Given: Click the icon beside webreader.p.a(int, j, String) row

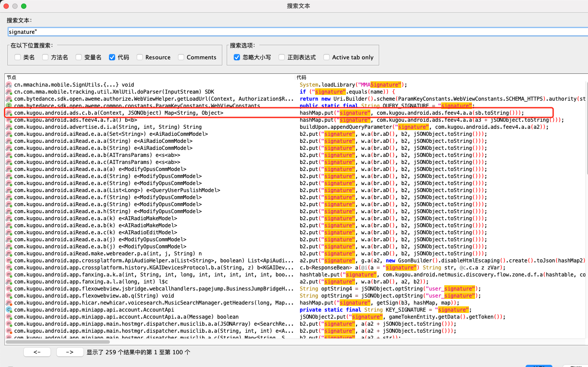Looking at the screenshot, I should pos(9,254).
